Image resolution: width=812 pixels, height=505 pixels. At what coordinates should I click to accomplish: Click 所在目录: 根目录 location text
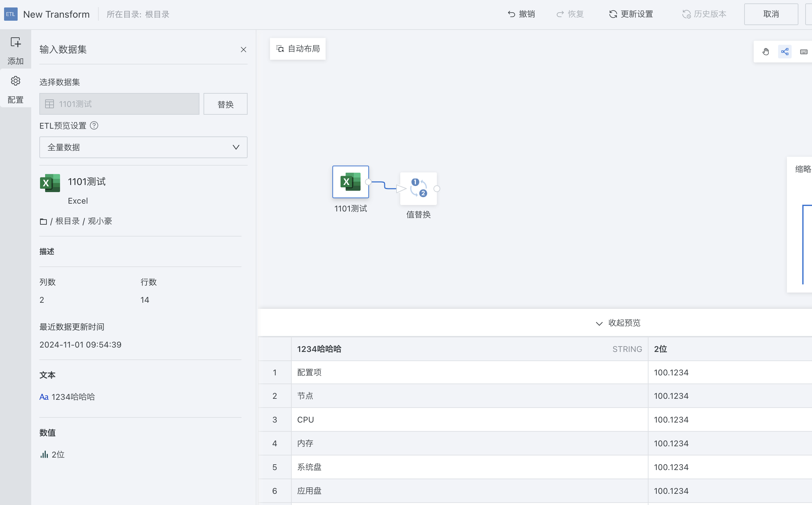pyautogui.click(x=138, y=14)
